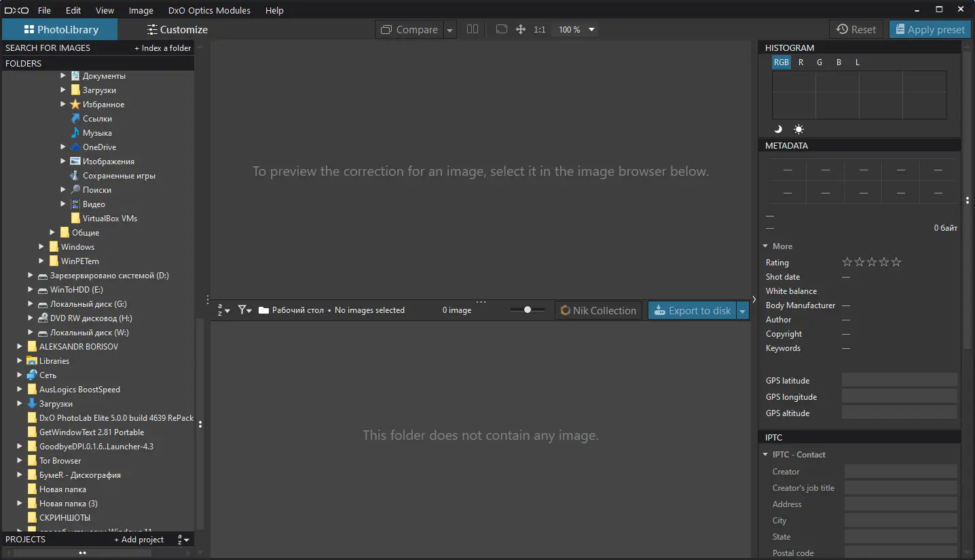Expand the Документы folder
This screenshot has width=975, height=560.
[x=63, y=76]
